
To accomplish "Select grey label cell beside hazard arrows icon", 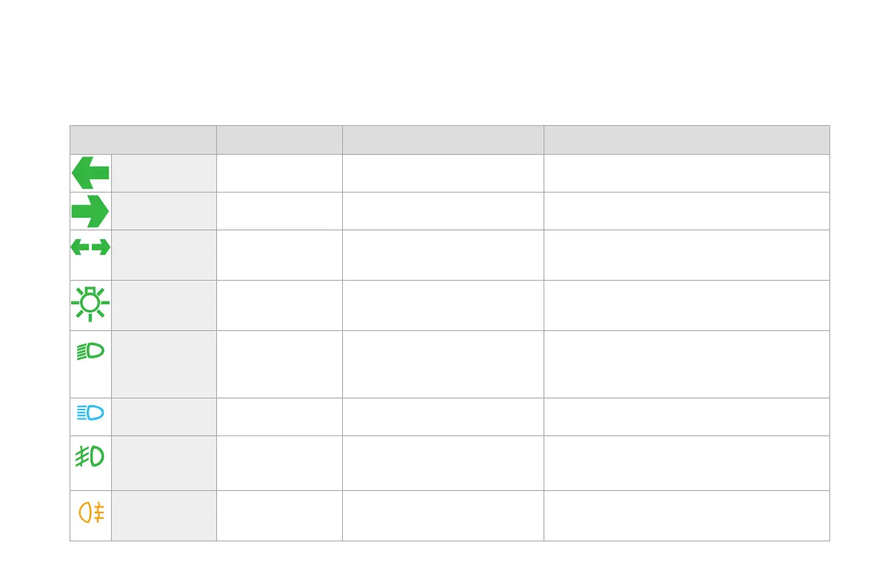I will [164, 255].
